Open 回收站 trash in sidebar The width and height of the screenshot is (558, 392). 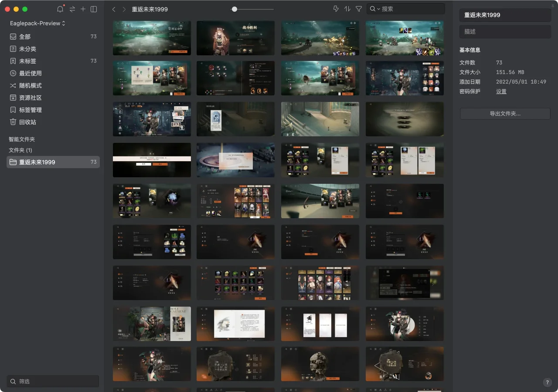pyautogui.click(x=27, y=122)
